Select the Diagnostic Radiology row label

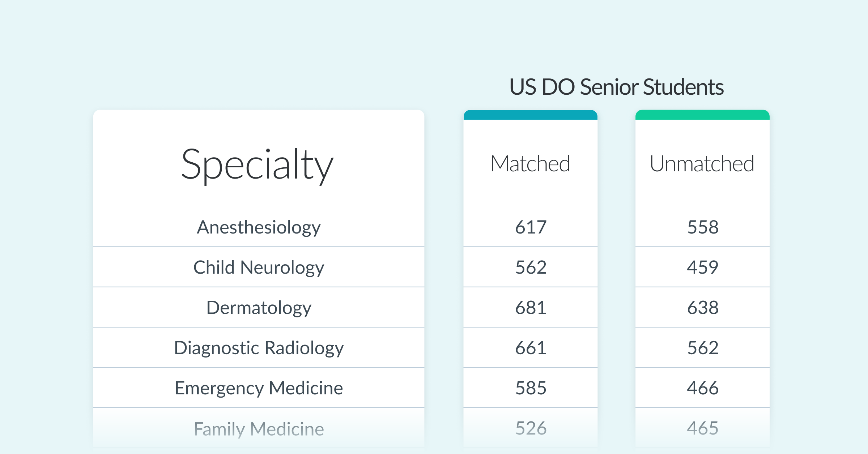tap(259, 348)
